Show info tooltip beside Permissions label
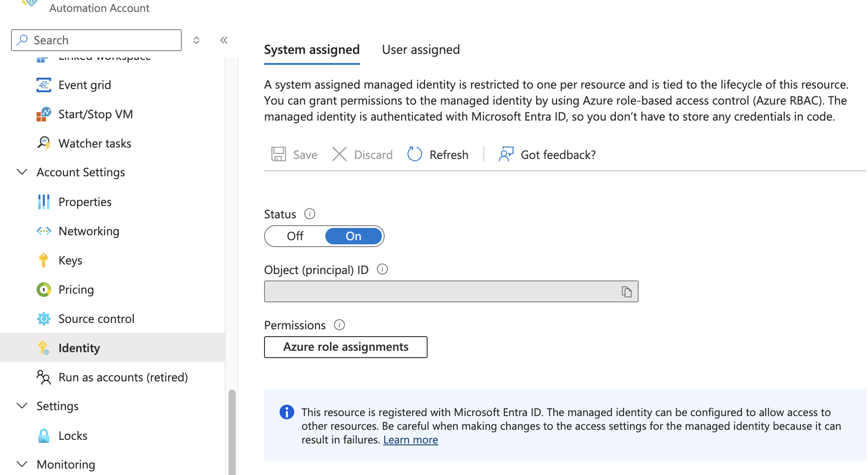This screenshot has width=868, height=475. tap(339, 325)
